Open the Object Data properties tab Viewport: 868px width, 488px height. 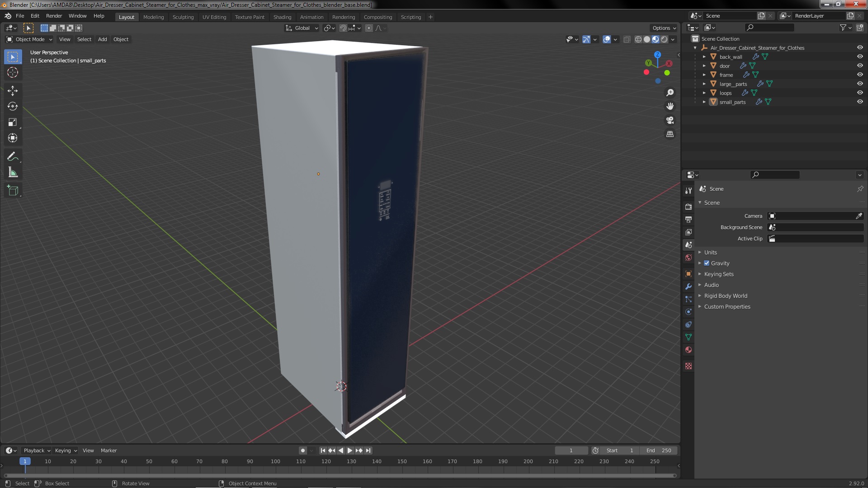(689, 337)
